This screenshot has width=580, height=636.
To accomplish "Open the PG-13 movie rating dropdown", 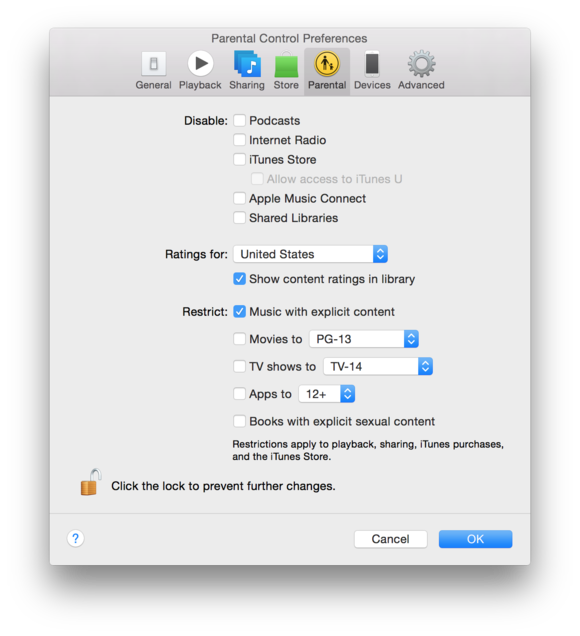I will point(364,339).
